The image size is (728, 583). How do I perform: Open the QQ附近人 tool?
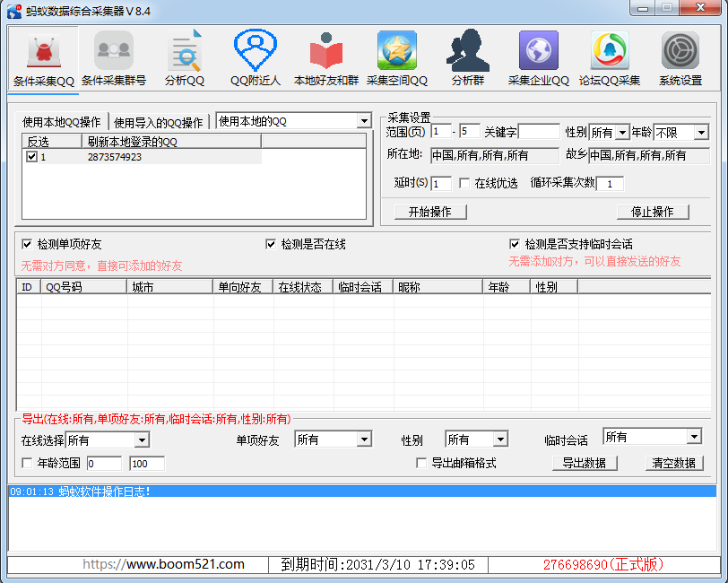coord(256,60)
